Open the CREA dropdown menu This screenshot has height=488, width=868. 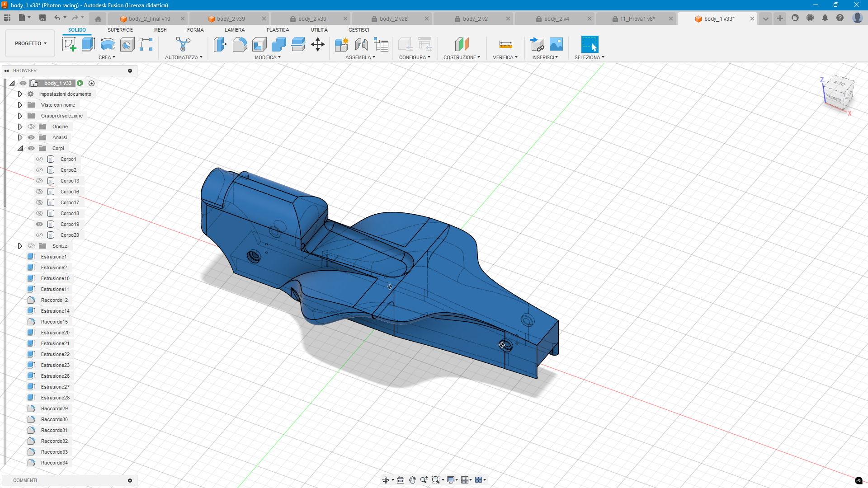(x=107, y=57)
